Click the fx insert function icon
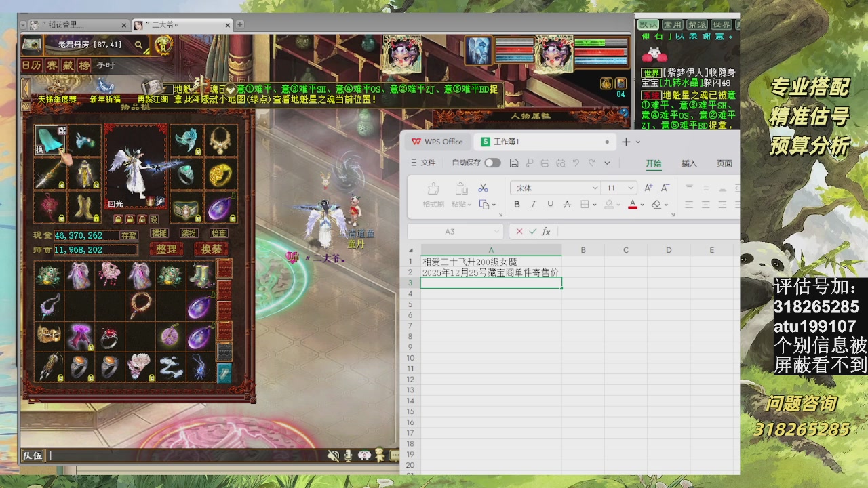868x488 pixels. tap(546, 231)
